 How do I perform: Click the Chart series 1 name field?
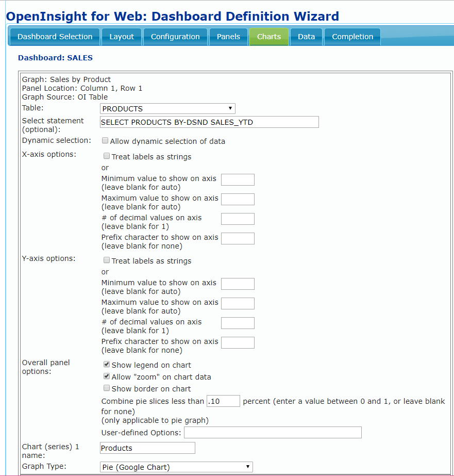point(148,448)
